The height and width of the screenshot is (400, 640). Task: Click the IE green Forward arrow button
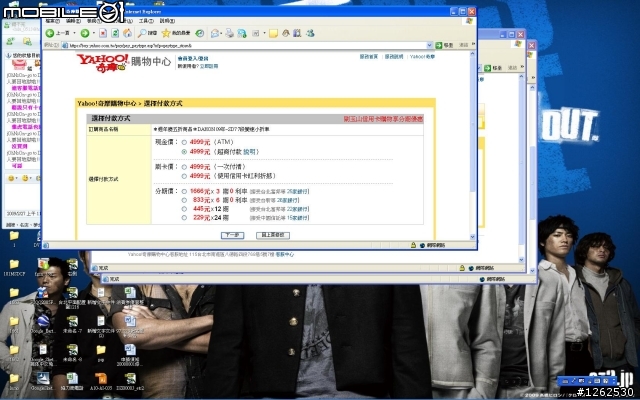pyautogui.click(x=84, y=33)
